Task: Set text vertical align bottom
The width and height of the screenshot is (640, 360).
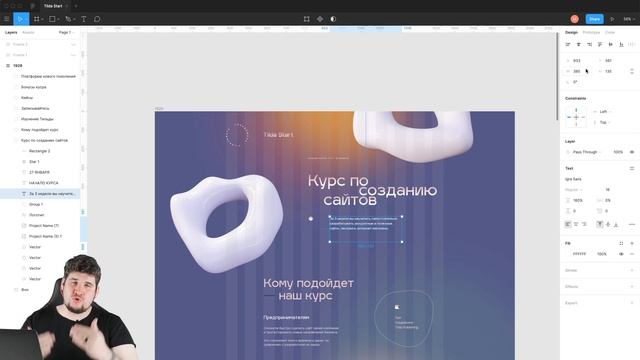Action: [x=616, y=224]
